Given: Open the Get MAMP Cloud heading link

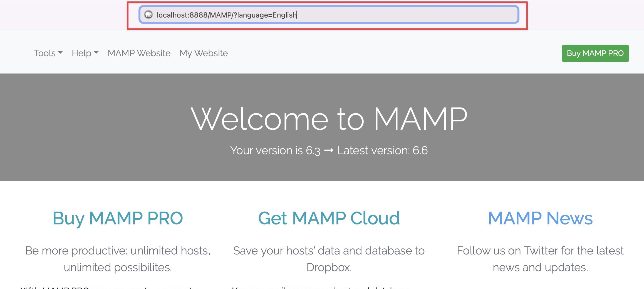Looking at the screenshot, I should point(329,218).
